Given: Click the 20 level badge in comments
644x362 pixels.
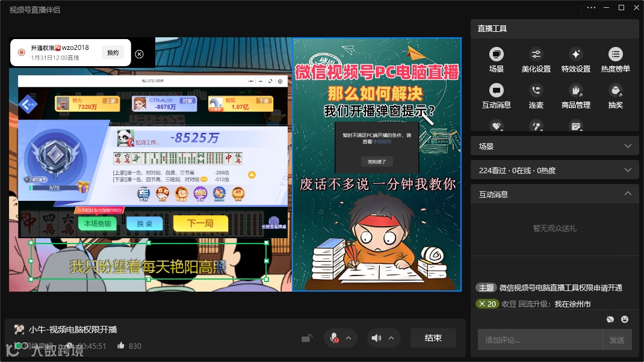Looking at the screenshot, I should [x=487, y=304].
